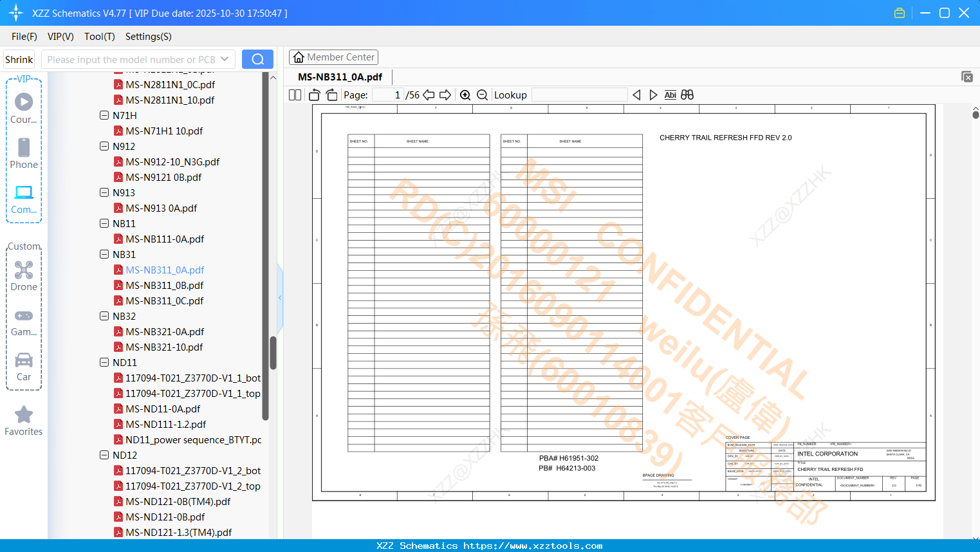This screenshot has height=552, width=980.
Task: Zoom in on the schematic
Action: coord(465,95)
